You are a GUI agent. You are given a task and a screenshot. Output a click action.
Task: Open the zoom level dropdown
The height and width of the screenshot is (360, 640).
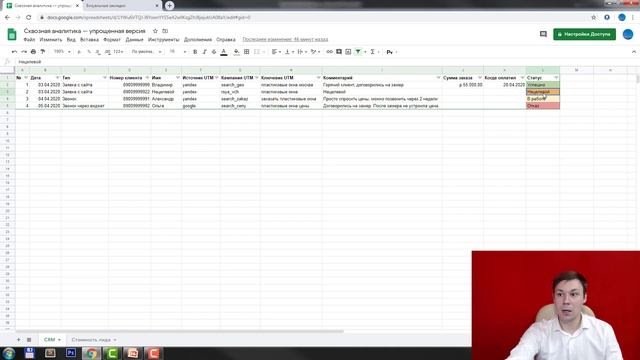click(x=62, y=52)
